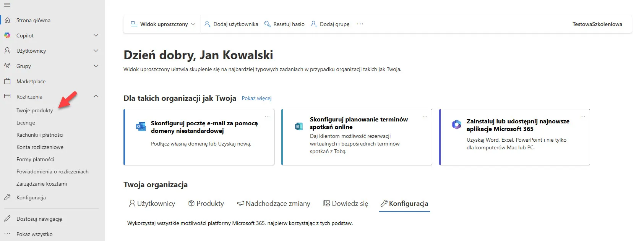The image size is (644, 241).
Task: Open options on the e-mail domain card
Action: [x=267, y=117]
